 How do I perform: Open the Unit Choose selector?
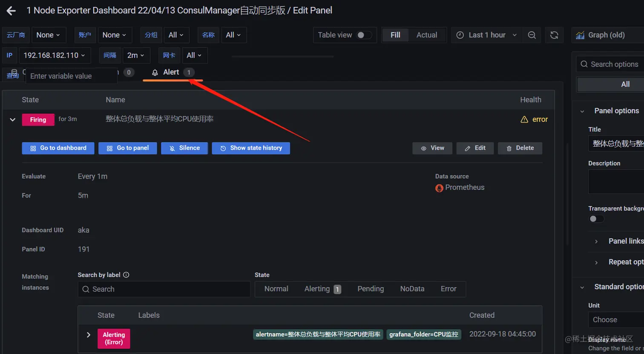tap(616, 320)
